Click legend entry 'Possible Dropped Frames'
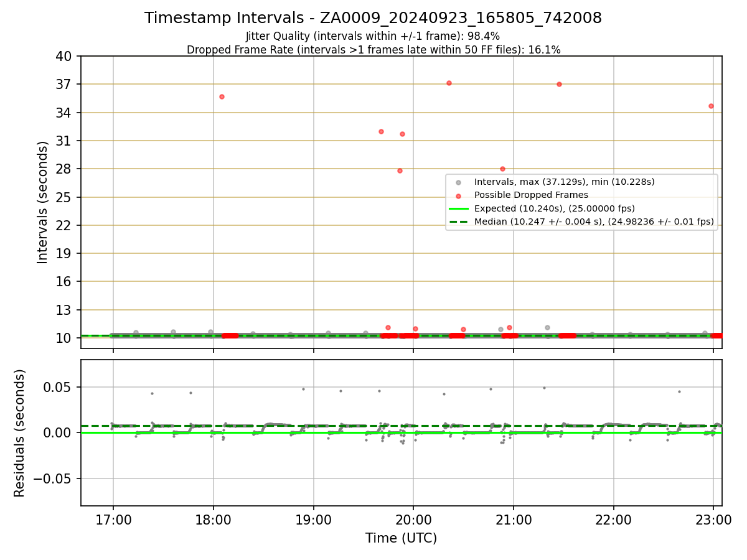Screen dimensions: 747x560 click(531, 195)
